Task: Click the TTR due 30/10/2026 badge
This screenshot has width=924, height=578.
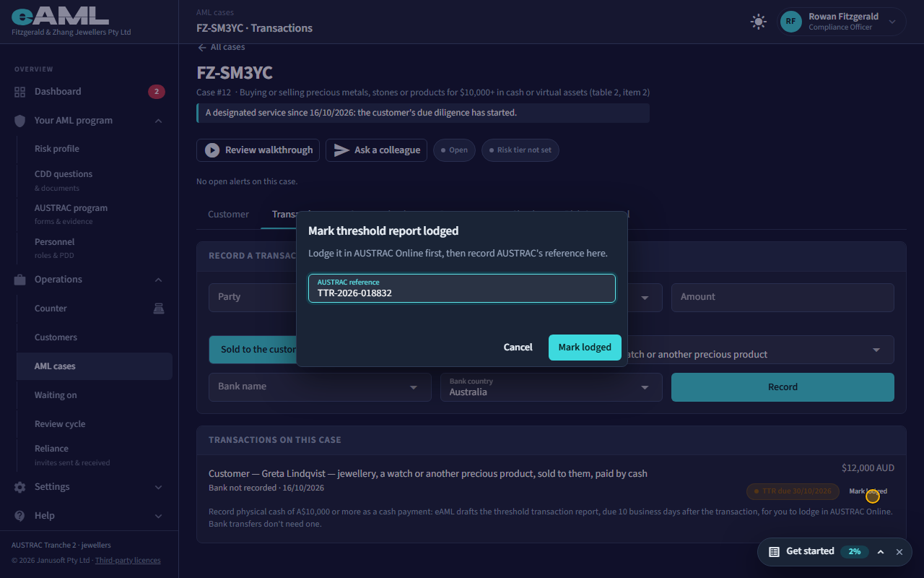Action: point(793,491)
